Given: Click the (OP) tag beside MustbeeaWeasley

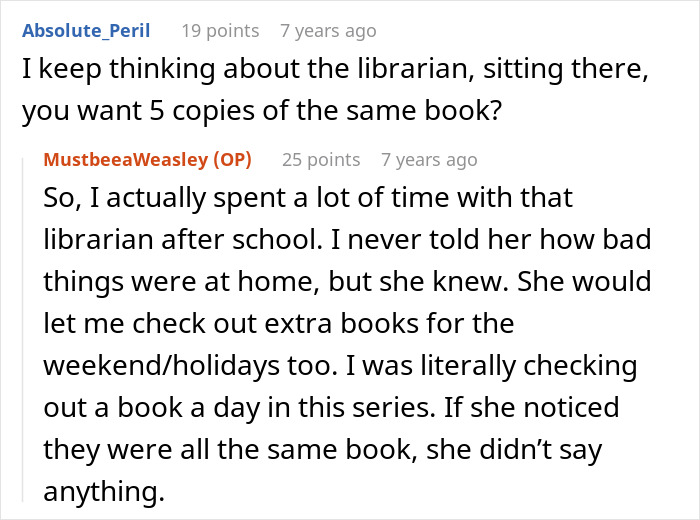Looking at the screenshot, I should point(233,159).
